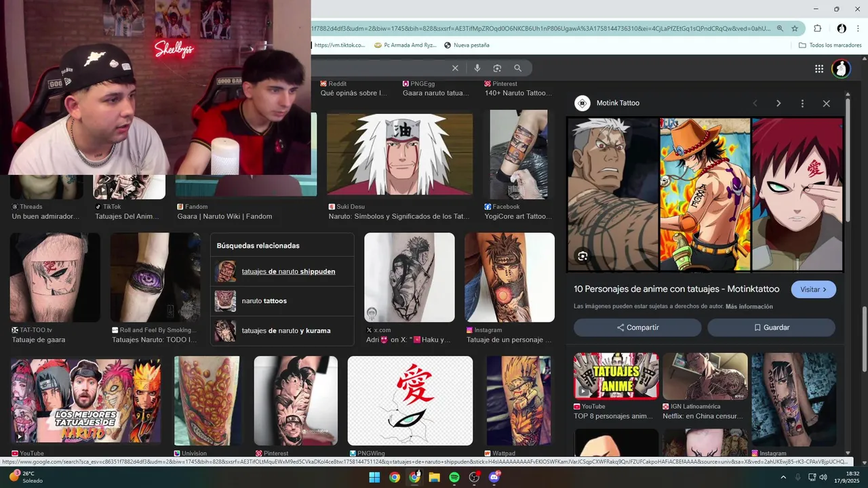Screen dimensions: 868x488
Task: Open the Wattpad Naruto leg tattoo image
Action: 518,400
